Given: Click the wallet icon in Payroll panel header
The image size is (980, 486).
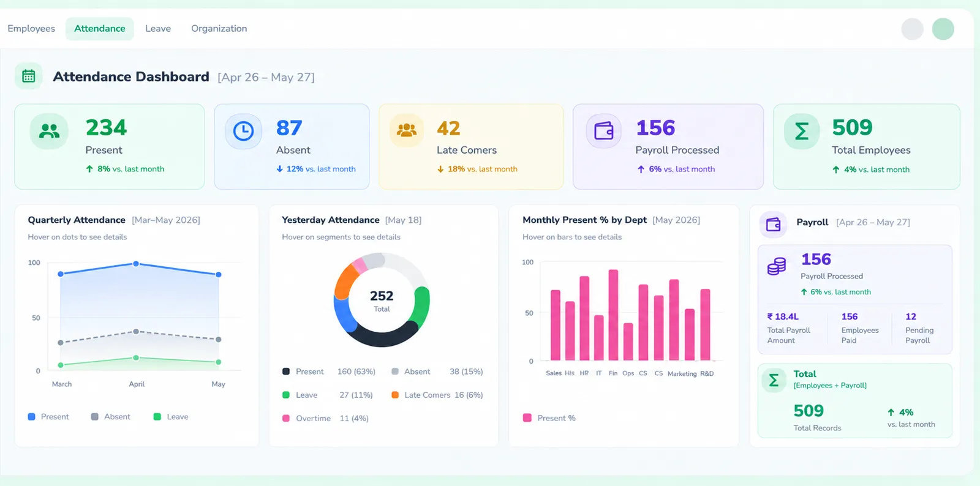Looking at the screenshot, I should click(773, 224).
